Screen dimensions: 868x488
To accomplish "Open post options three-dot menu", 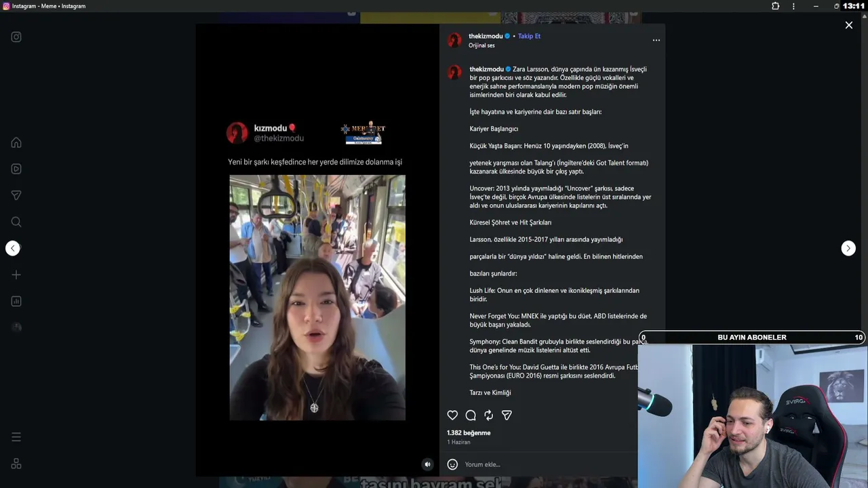I will click(x=656, y=41).
